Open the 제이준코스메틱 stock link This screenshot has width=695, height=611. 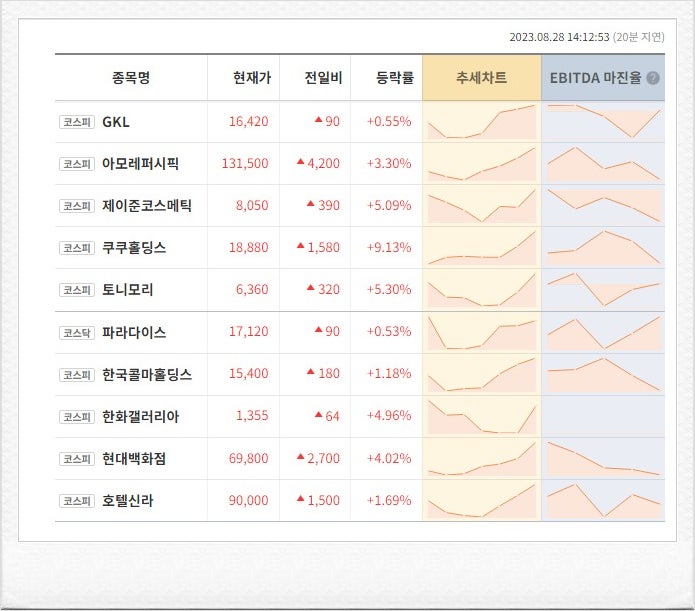click(147, 206)
